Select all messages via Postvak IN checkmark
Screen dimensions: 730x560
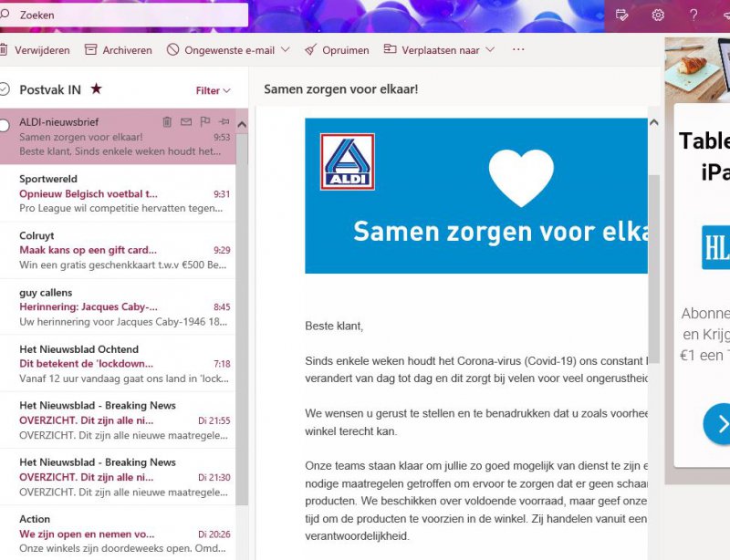click(x=5, y=89)
